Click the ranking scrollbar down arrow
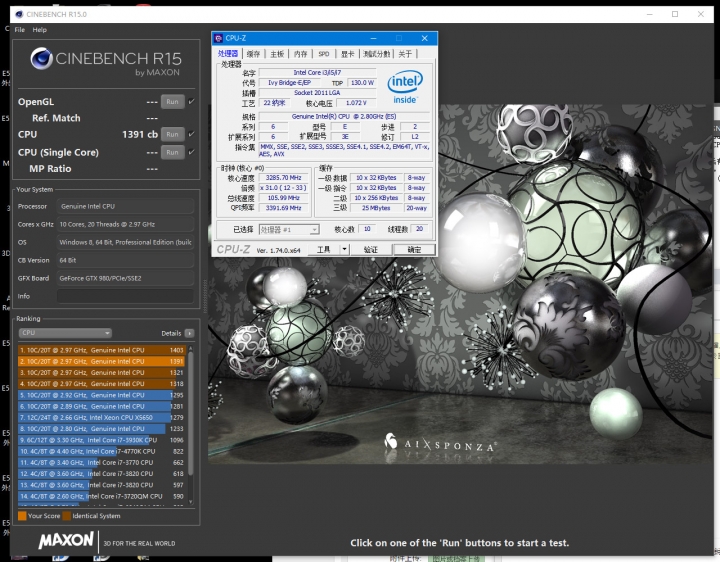 [191, 502]
